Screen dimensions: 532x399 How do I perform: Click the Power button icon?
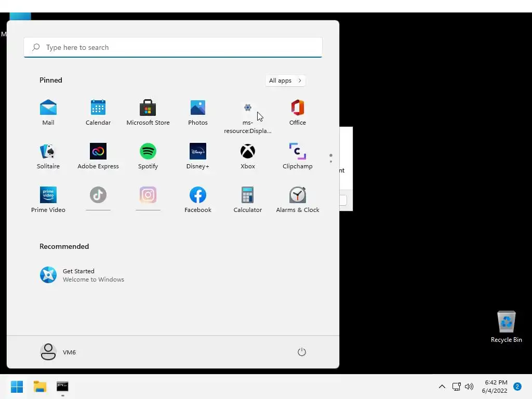(x=302, y=352)
